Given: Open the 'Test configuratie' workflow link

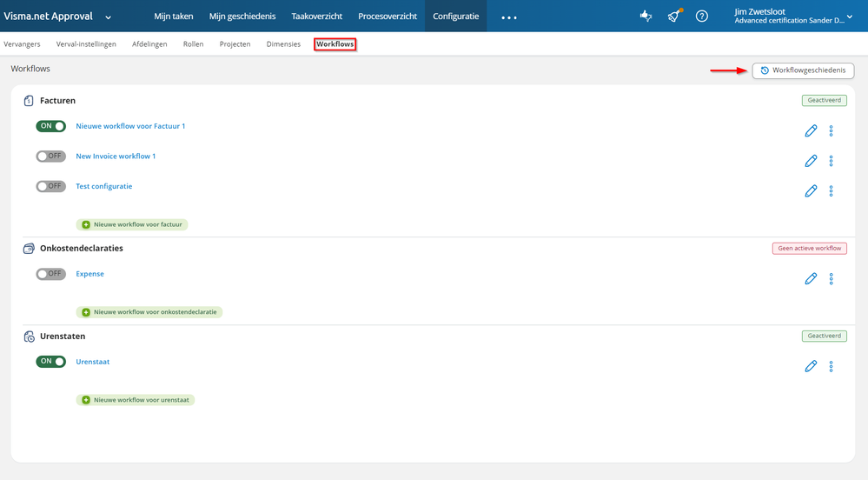Looking at the screenshot, I should click(x=104, y=186).
